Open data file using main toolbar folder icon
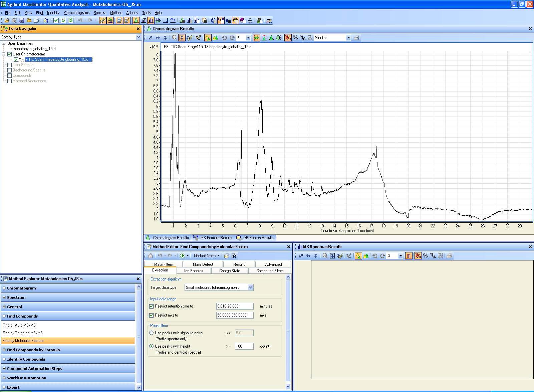This screenshot has width=534, height=392. pos(7,20)
